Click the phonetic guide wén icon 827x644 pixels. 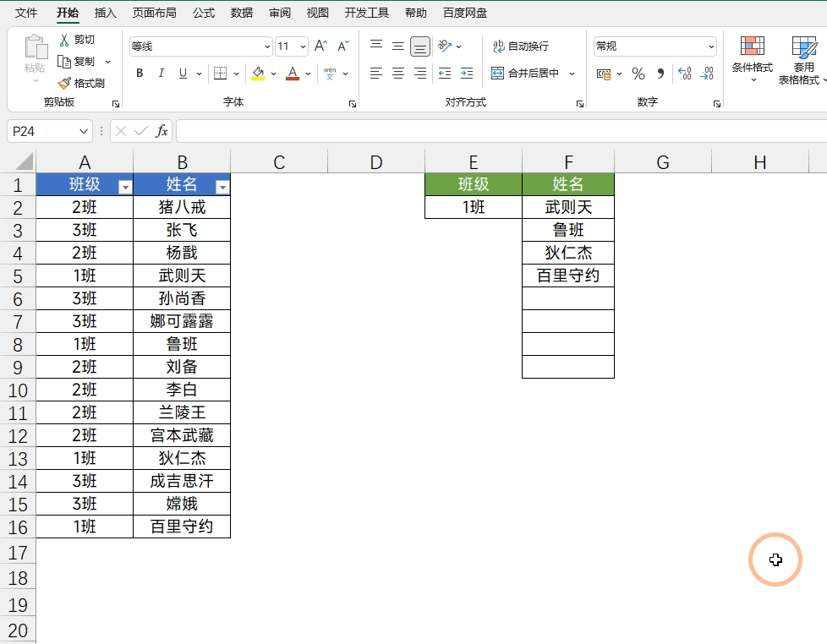pos(330,74)
